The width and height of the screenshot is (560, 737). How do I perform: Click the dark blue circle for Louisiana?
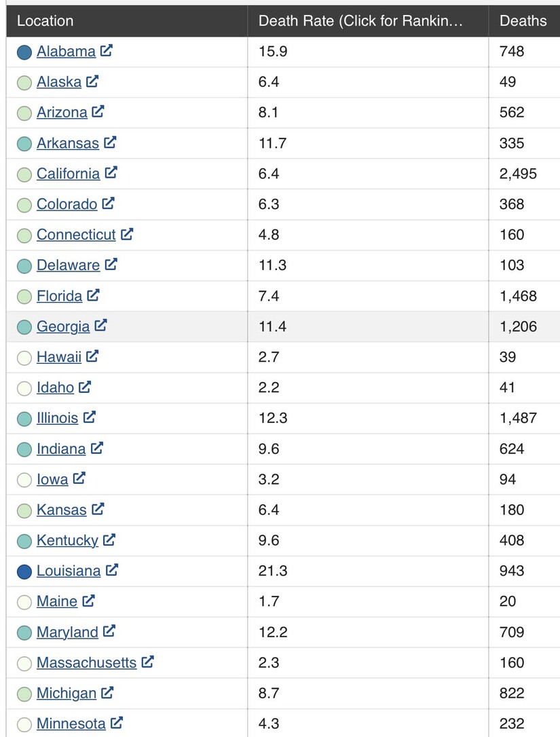coord(24,571)
